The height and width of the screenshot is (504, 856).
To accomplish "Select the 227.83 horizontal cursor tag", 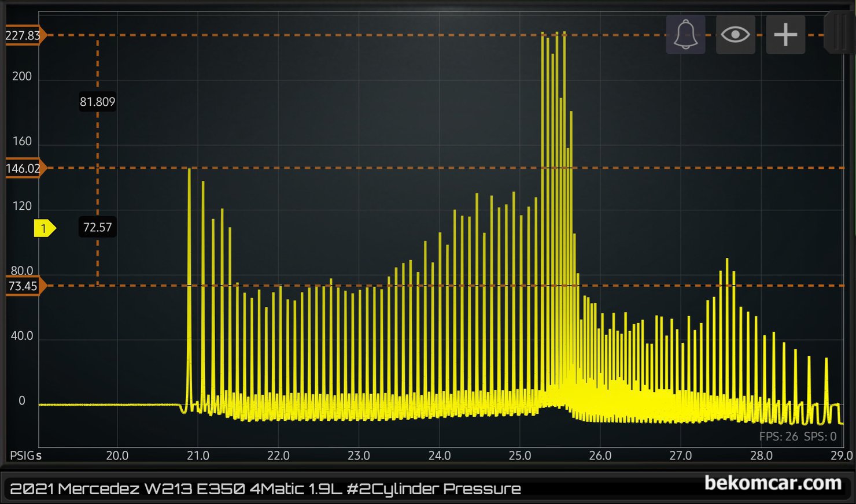I will click(24, 35).
